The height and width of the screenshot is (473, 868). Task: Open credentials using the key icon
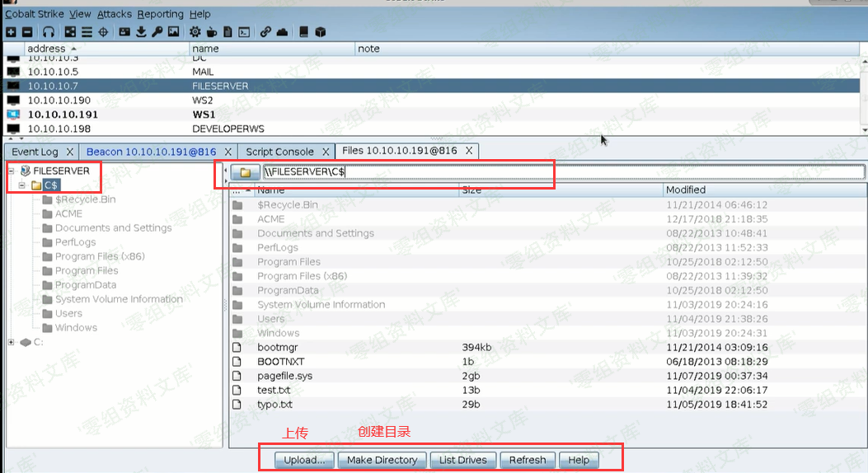[157, 32]
